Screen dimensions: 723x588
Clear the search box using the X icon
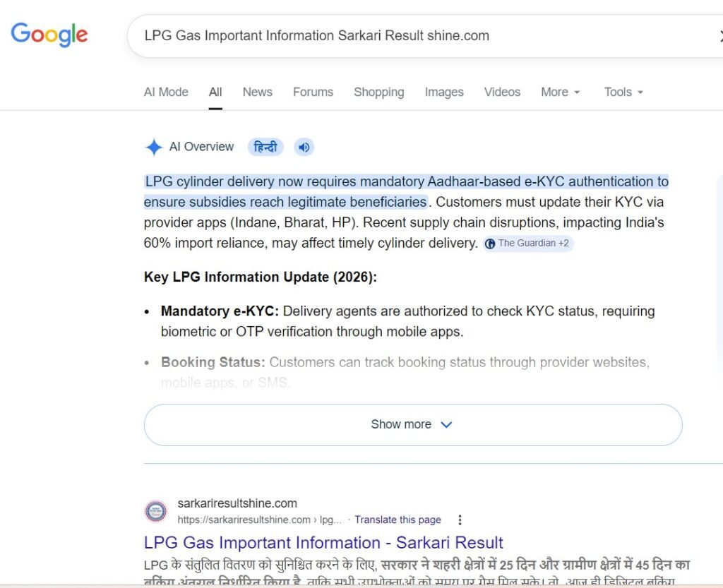[x=719, y=35]
